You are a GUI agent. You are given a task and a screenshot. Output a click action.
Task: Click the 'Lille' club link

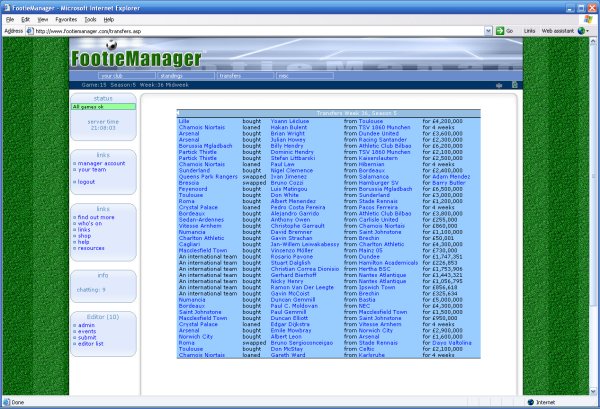[x=184, y=121]
